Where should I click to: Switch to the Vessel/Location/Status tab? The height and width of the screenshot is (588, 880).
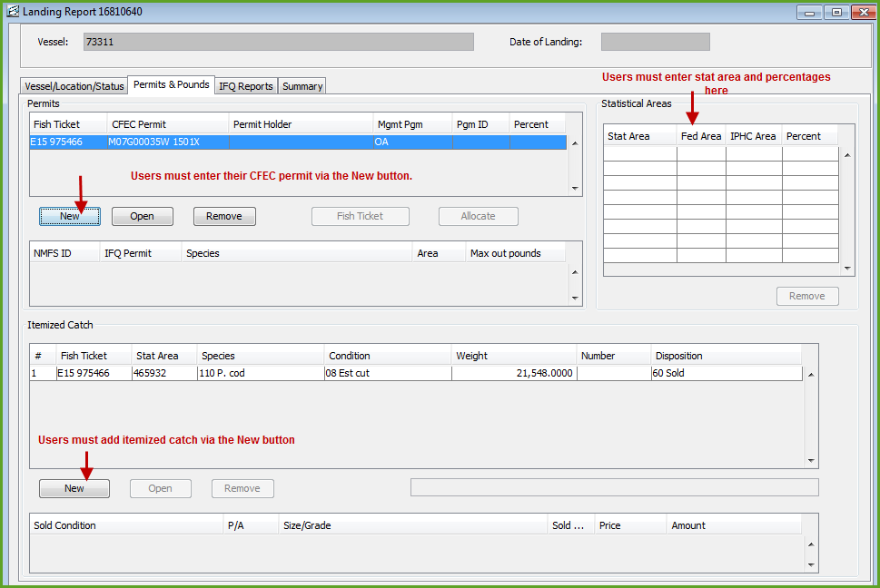(74, 86)
